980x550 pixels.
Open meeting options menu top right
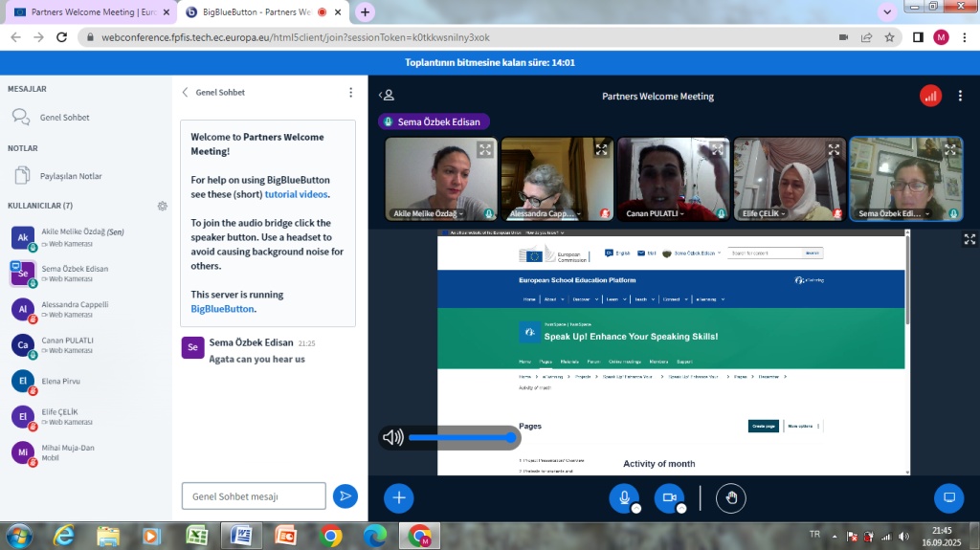coord(960,96)
